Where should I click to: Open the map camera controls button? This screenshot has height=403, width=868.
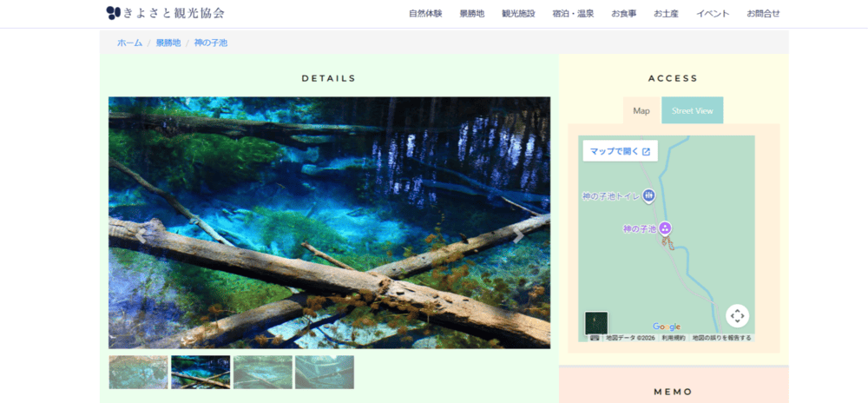737,315
